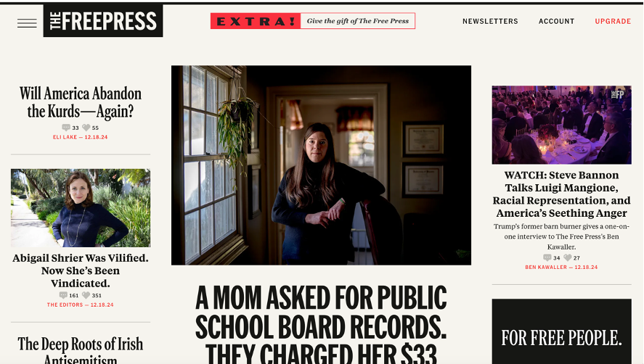The width and height of the screenshot is (644, 364).
Task: Click the red Upgrade link
Action: click(613, 21)
